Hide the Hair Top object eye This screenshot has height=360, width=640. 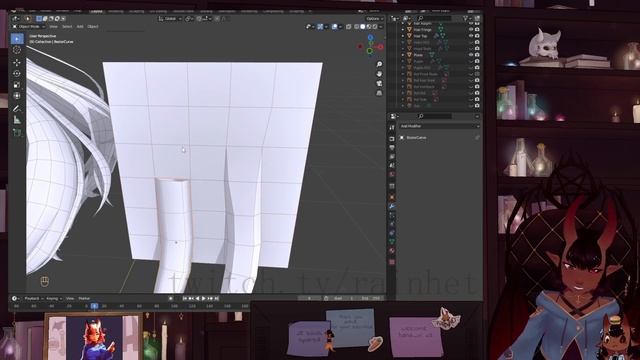pos(471,36)
